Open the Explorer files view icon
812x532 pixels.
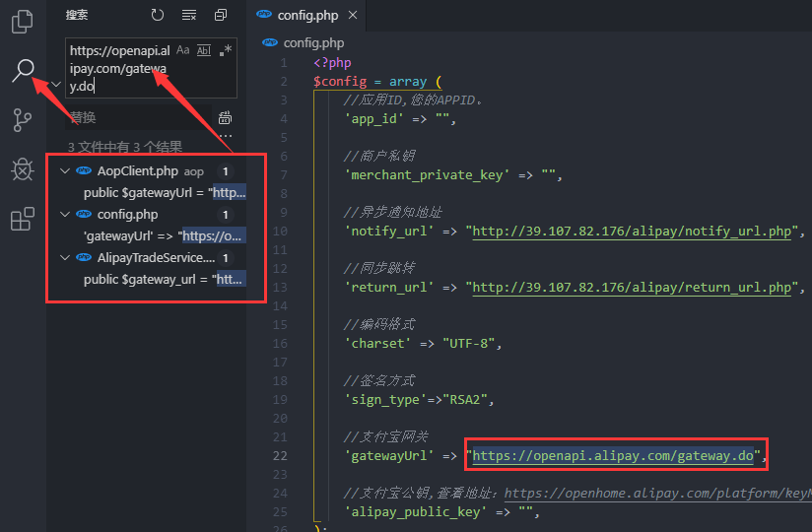point(23,22)
